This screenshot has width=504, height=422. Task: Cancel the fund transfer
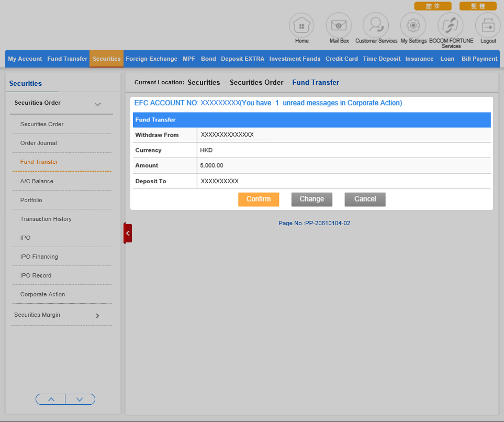[x=365, y=199]
